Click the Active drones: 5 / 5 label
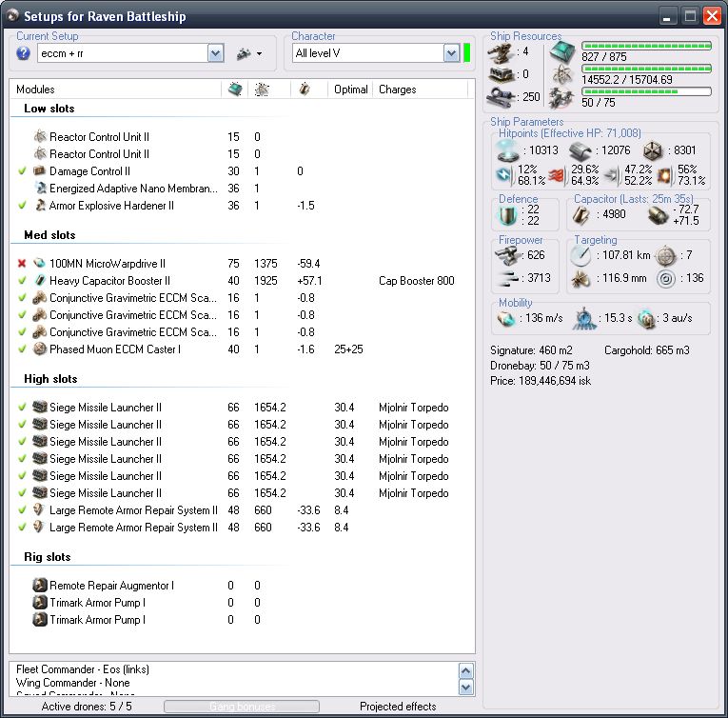728x718 pixels. (87, 707)
